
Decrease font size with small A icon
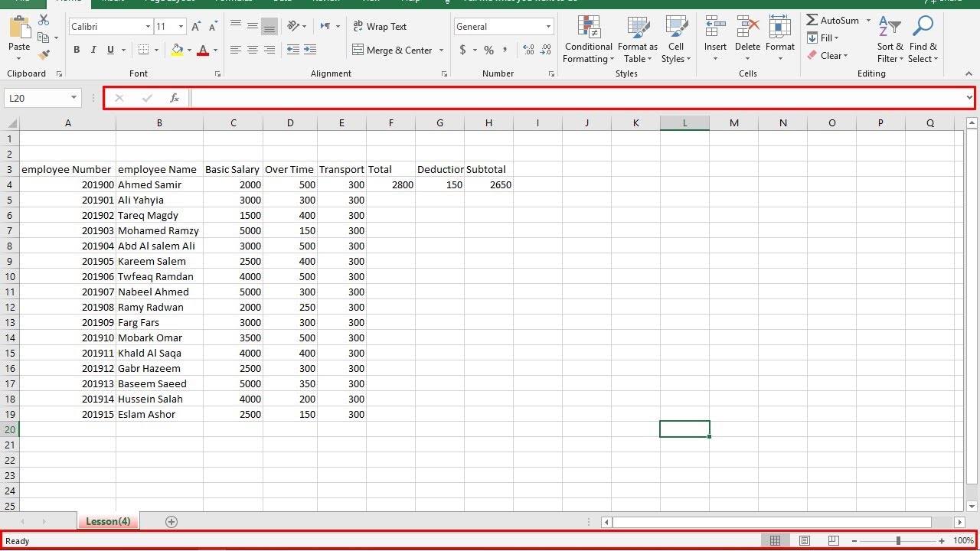click(213, 27)
